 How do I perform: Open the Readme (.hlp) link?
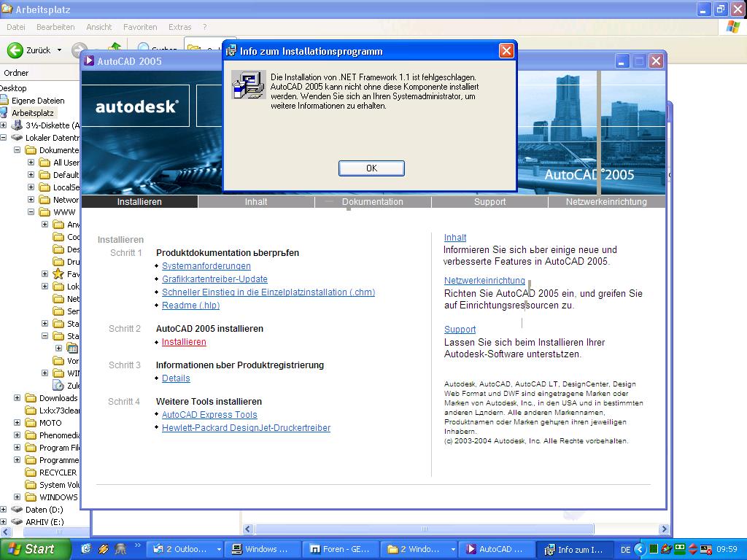(191, 306)
